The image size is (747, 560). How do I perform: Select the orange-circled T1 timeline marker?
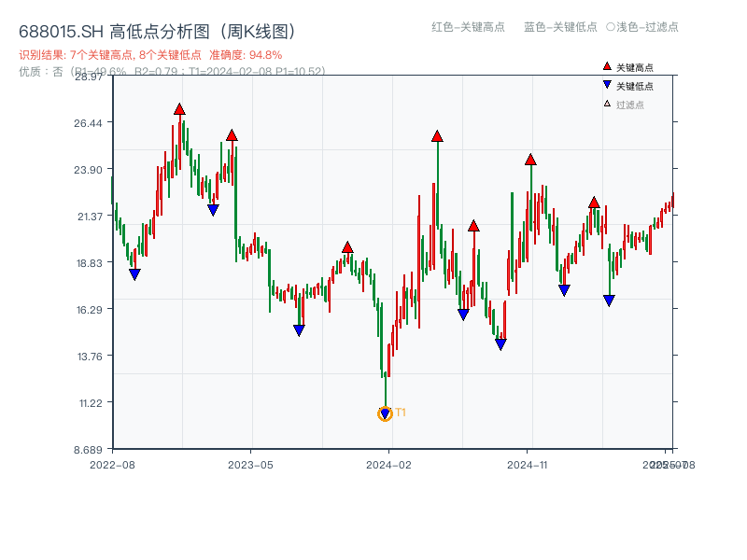[x=385, y=413]
